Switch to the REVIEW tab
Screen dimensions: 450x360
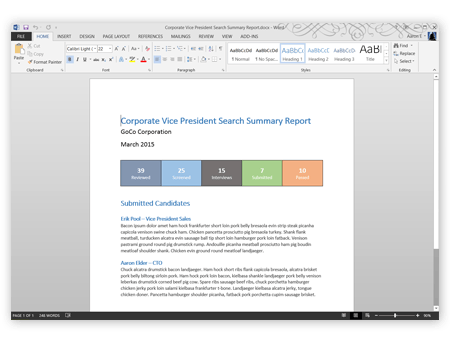pos(206,36)
